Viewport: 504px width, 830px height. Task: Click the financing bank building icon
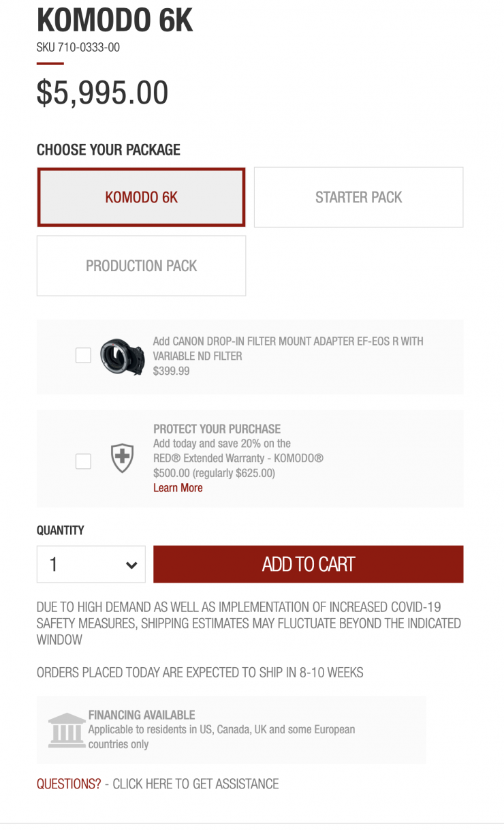(x=66, y=730)
